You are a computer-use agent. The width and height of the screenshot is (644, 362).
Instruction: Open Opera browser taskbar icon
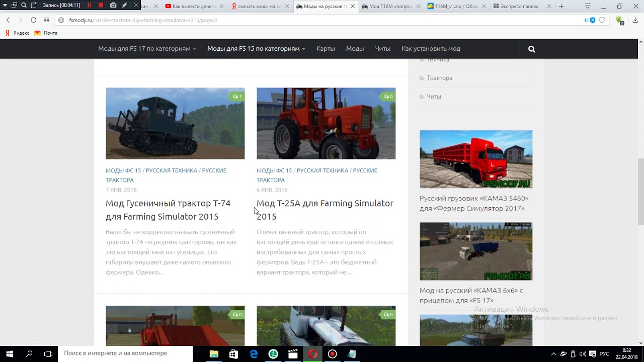coord(312,354)
